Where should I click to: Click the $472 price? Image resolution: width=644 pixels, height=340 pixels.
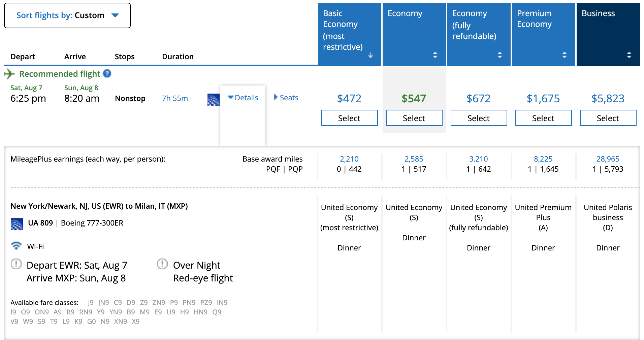point(349,99)
